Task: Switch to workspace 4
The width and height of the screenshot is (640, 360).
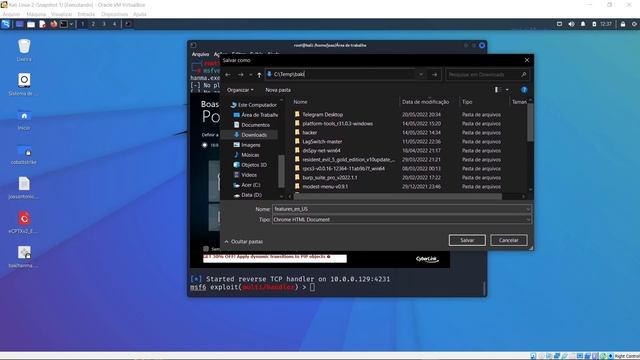Action: click(x=114, y=24)
